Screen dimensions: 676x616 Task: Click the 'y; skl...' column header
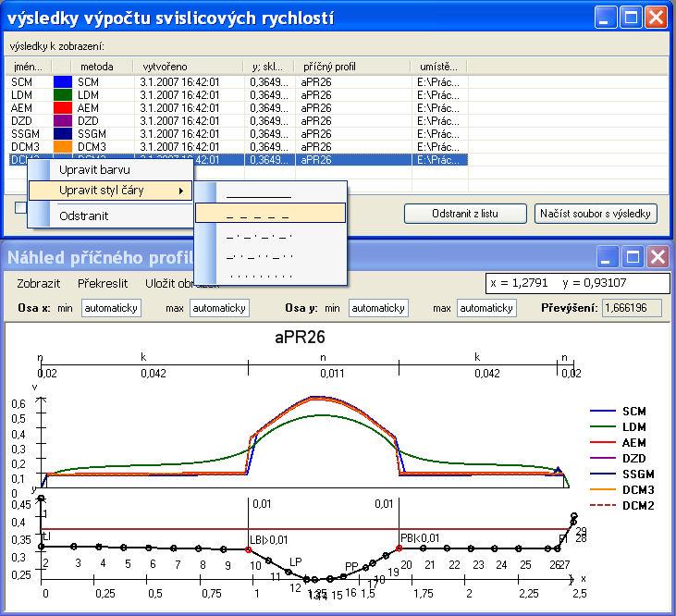(270, 67)
